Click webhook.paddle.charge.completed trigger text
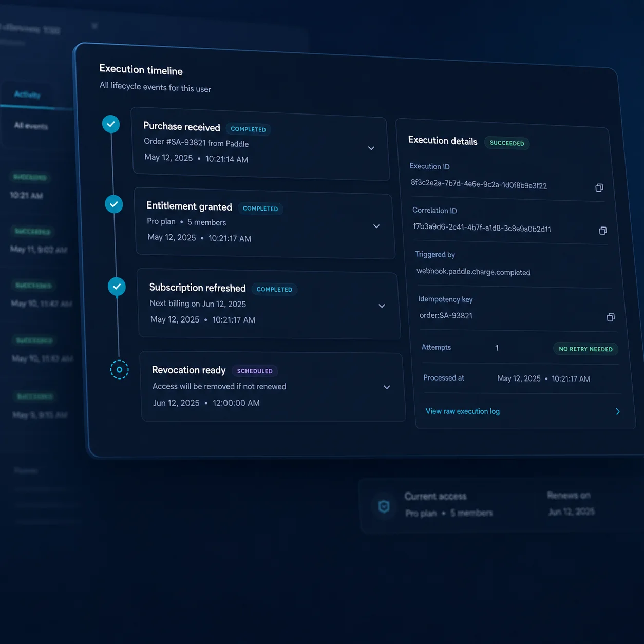 tap(473, 272)
